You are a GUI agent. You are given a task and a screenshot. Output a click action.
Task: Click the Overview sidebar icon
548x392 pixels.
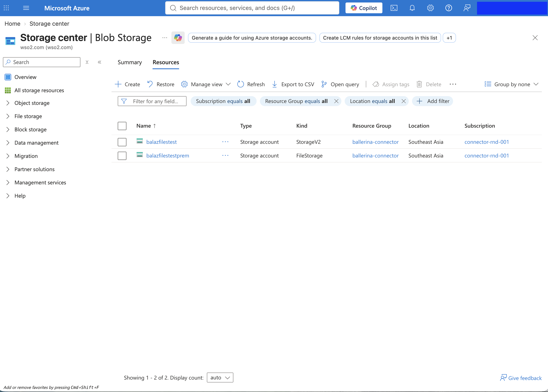[8, 77]
